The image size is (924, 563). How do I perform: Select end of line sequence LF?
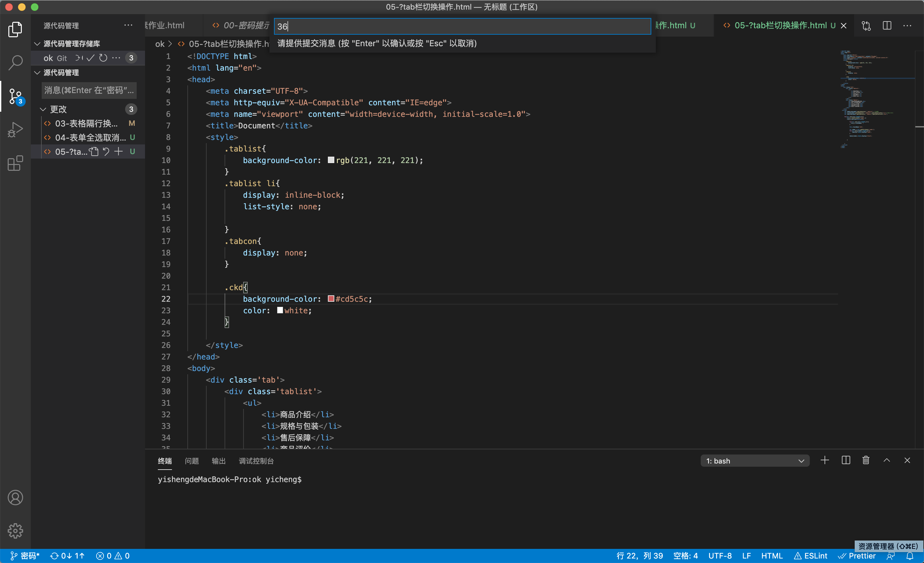(x=746, y=556)
